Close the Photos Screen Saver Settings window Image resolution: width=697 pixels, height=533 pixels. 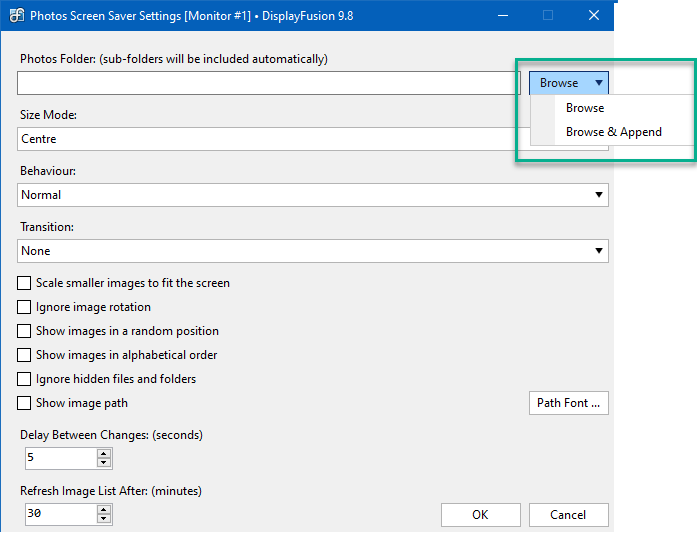click(593, 16)
